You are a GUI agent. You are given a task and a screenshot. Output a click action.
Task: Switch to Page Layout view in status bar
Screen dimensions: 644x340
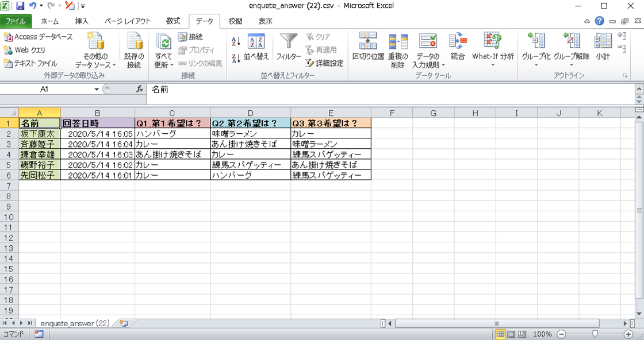(x=511, y=334)
